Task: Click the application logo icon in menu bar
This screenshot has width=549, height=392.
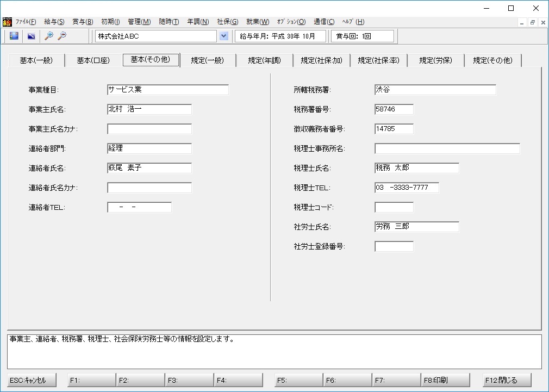Action: [7, 22]
